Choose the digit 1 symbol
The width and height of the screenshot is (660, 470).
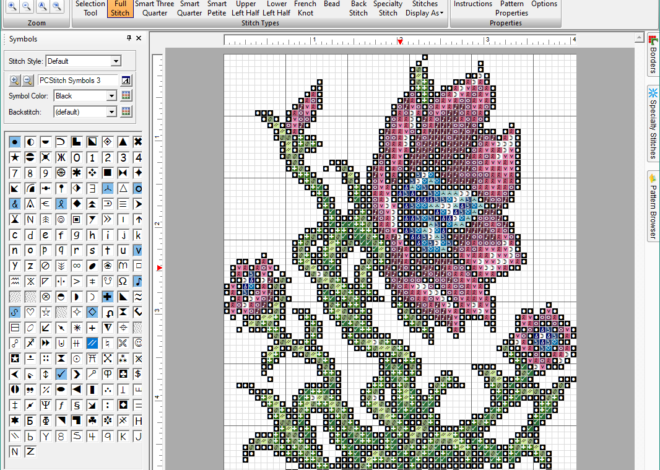92,157
